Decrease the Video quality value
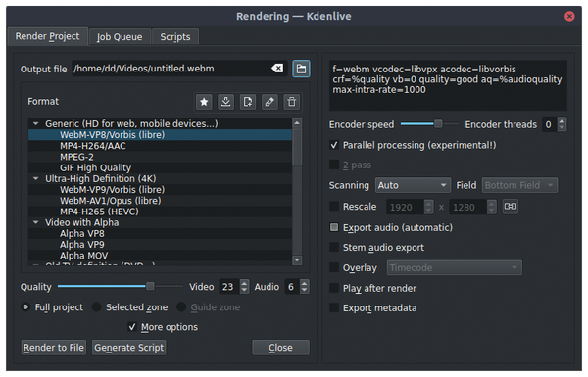The image size is (588, 377). point(244,291)
